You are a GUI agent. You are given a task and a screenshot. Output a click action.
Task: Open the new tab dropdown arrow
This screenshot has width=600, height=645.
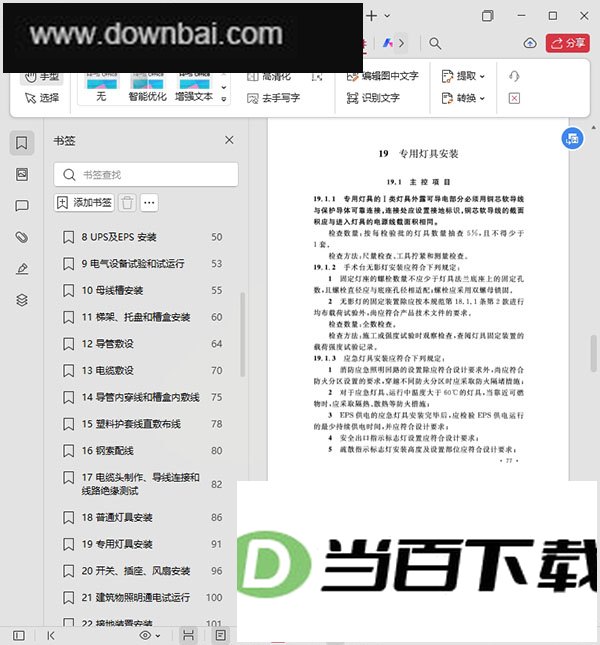pyautogui.click(x=387, y=16)
